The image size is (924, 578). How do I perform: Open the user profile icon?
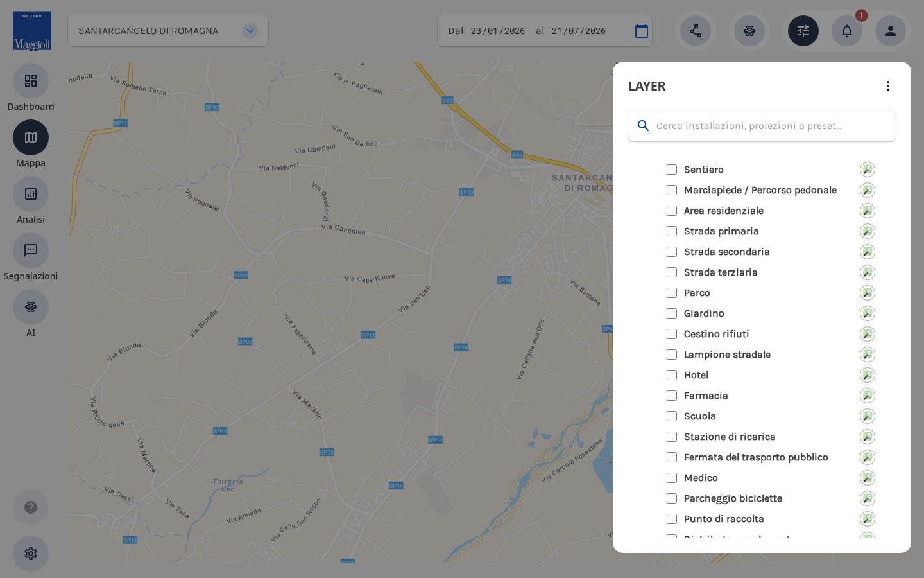click(891, 31)
